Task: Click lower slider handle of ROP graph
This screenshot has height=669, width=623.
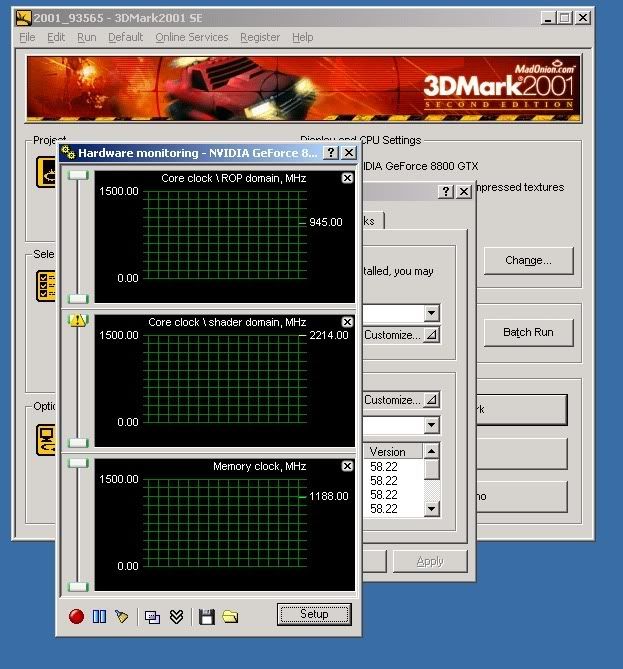Action: tap(78, 299)
